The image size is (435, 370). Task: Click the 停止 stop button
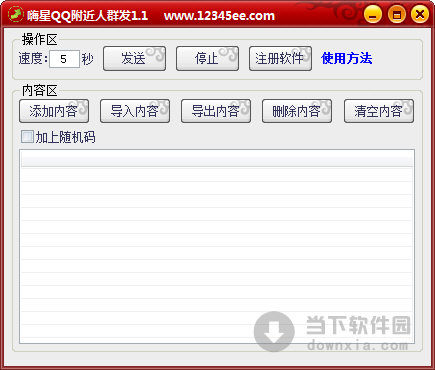coord(207,59)
